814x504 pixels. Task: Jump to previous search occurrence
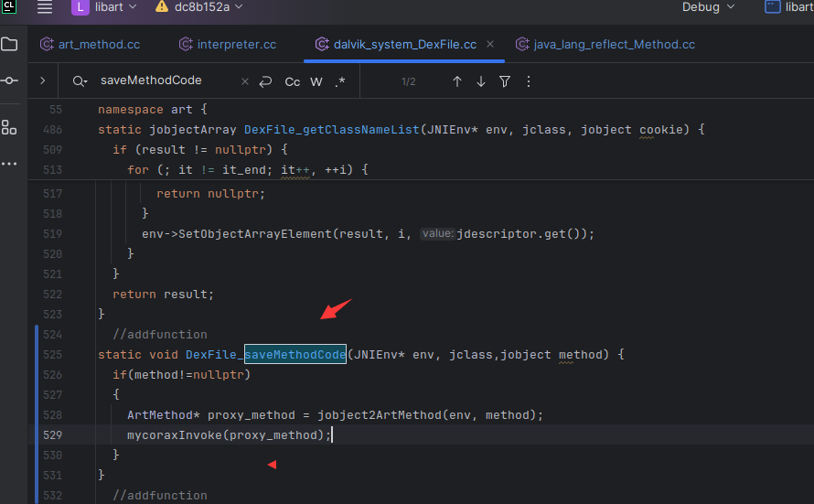457,81
